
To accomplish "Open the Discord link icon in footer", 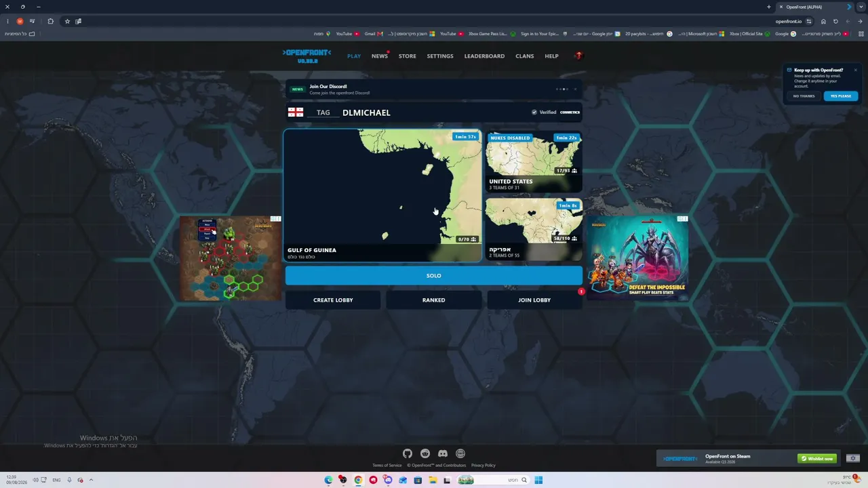I will click(x=443, y=453).
